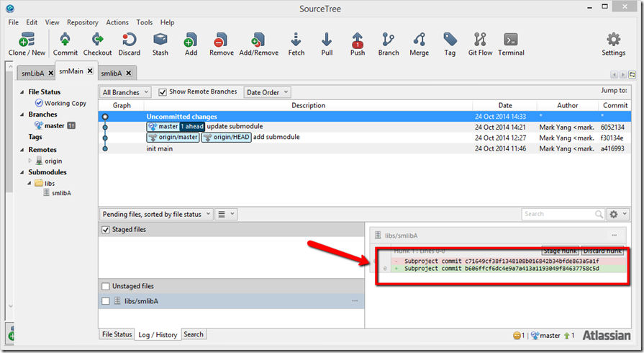This screenshot has width=644, height=353.
Task: Close the smMain tab
Action: click(x=90, y=71)
